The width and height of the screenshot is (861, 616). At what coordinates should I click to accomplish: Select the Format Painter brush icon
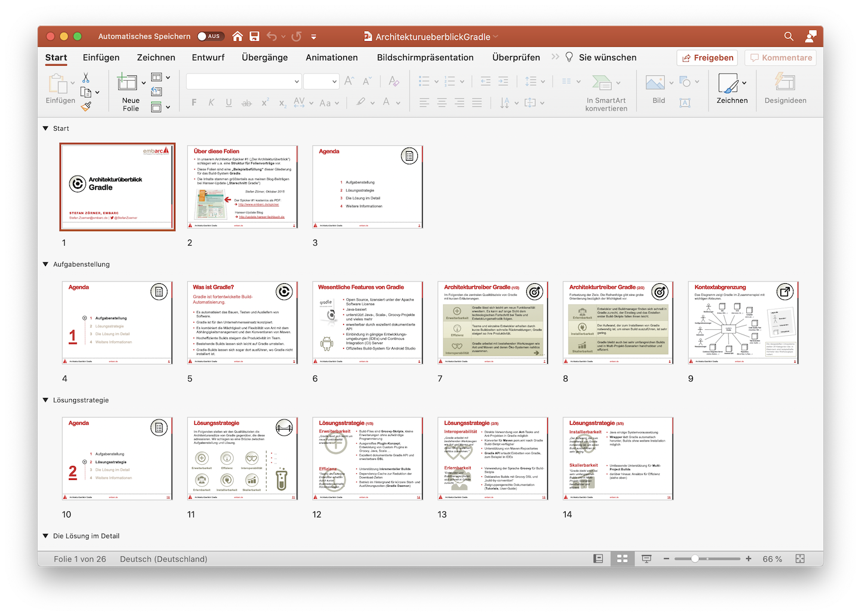coord(86,106)
